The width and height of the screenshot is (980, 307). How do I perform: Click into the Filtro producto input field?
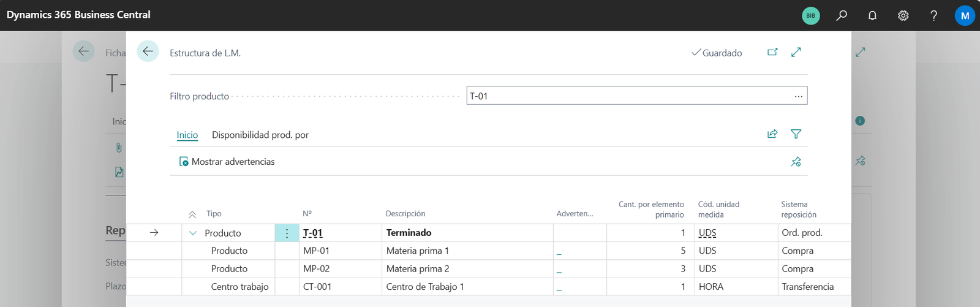625,96
